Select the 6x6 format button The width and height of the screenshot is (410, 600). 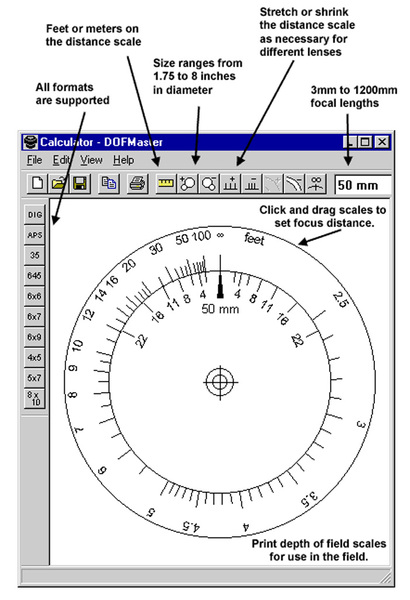35,296
